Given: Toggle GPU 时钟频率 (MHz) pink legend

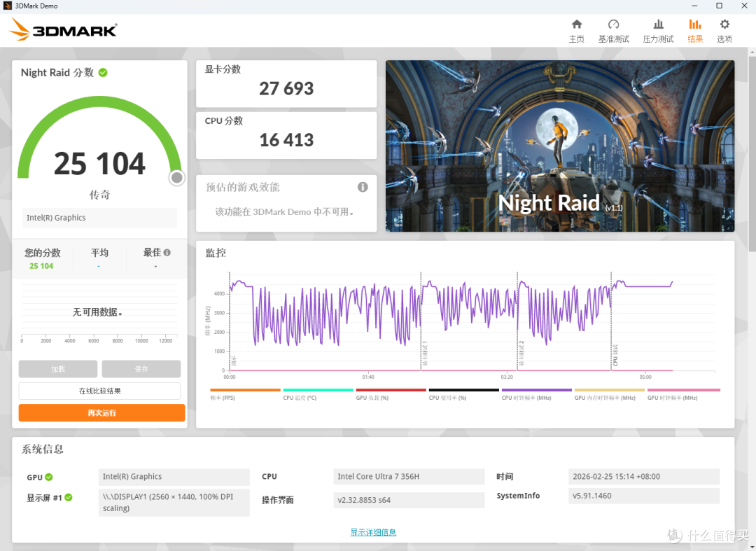Looking at the screenshot, I should (x=684, y=394).
